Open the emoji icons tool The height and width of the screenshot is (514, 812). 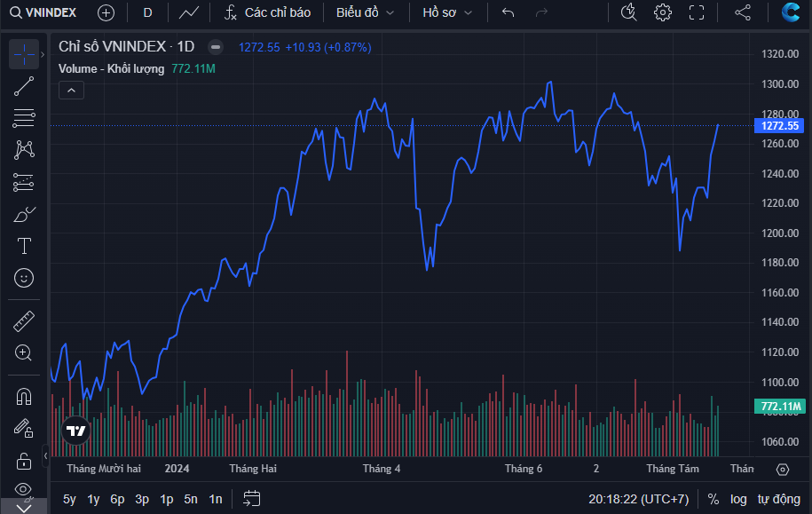[24, 278]
